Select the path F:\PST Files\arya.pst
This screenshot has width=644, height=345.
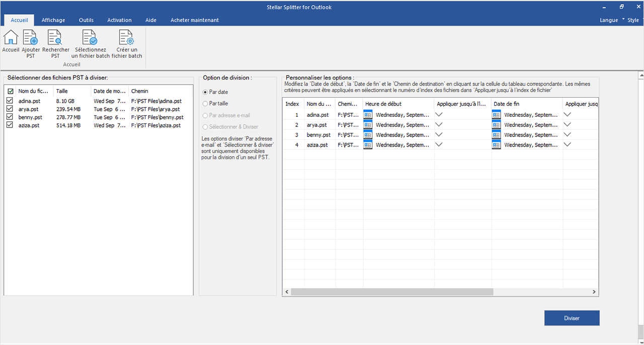(155, 109)
